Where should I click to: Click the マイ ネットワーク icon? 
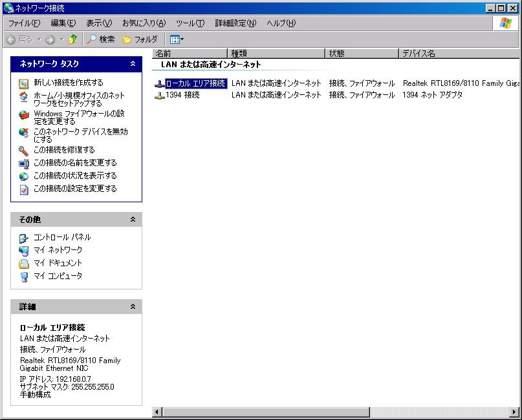[24, 251]
